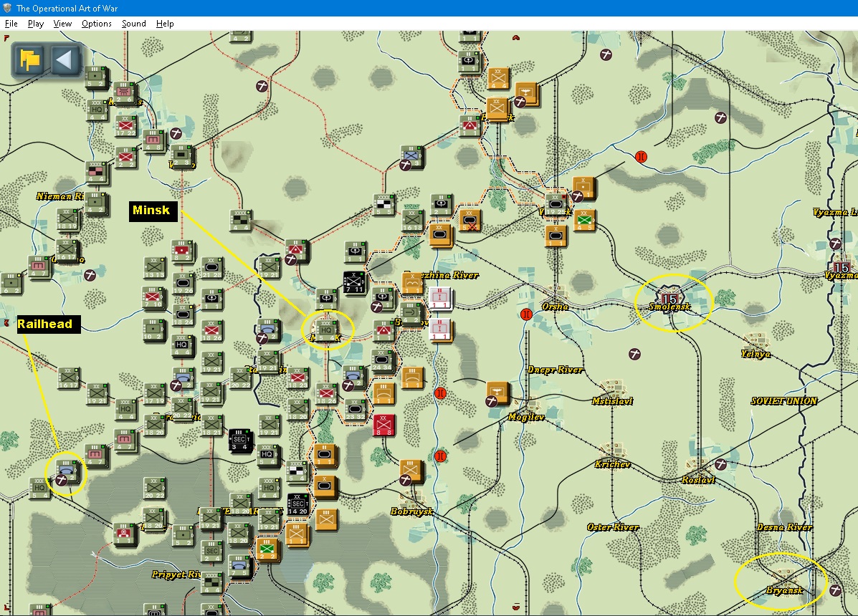Click the red marker north of Smolensk

[641, 157]
